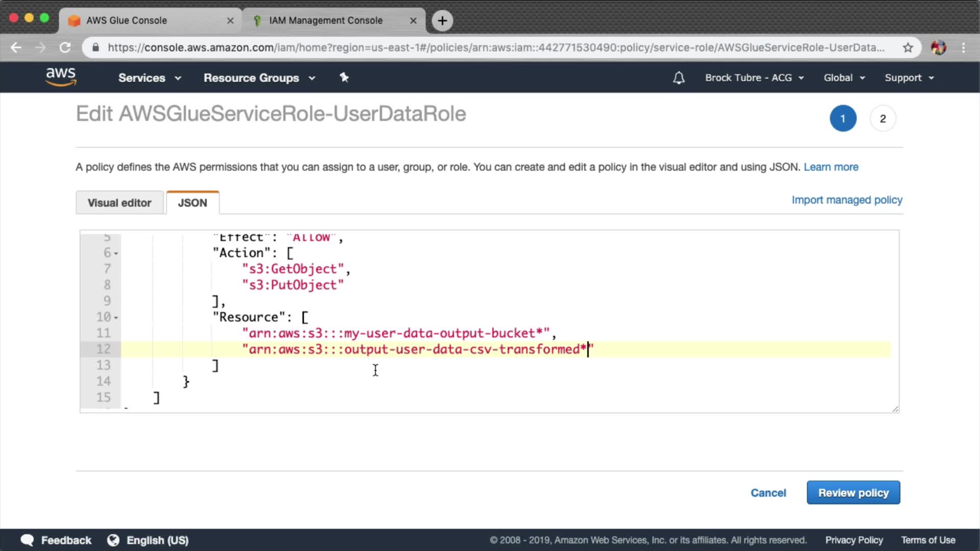Click the browser profile avatar icon
Screen dimensions: 980x551
(x=938, y=47)
